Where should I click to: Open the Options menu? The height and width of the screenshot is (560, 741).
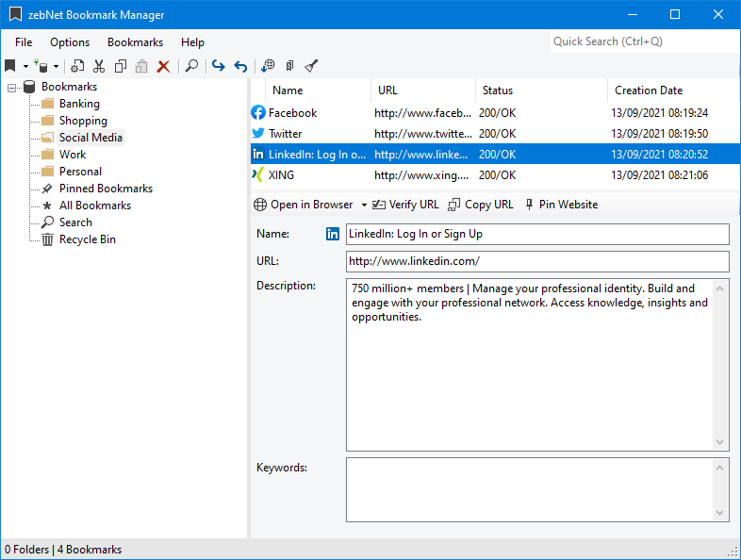(70, 42)
